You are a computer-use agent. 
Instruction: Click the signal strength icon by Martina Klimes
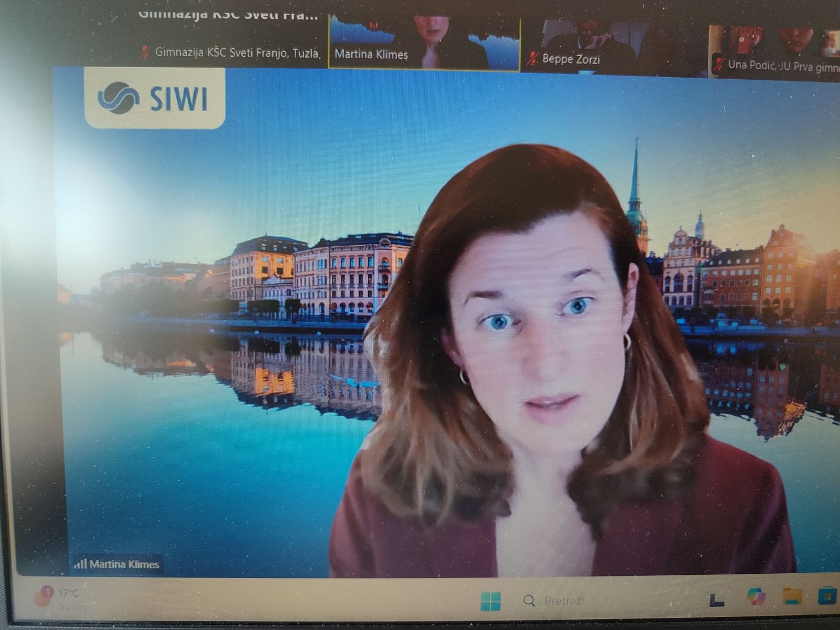click(80, 564)
